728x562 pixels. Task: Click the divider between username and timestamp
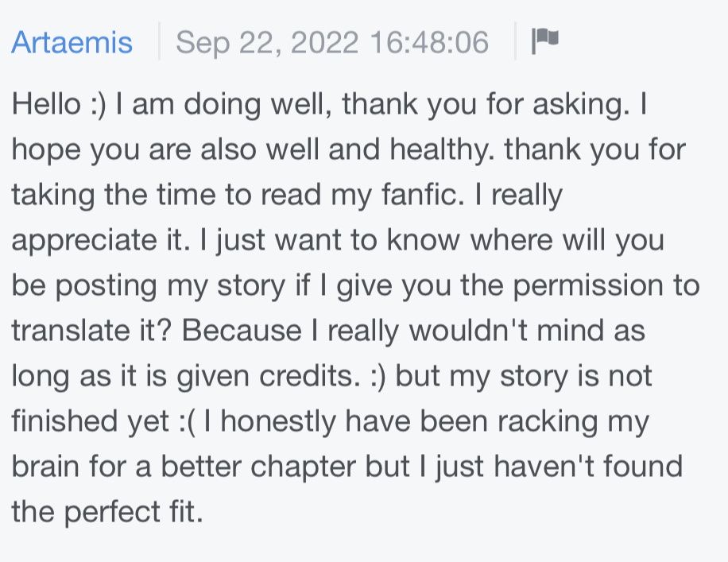159,41
